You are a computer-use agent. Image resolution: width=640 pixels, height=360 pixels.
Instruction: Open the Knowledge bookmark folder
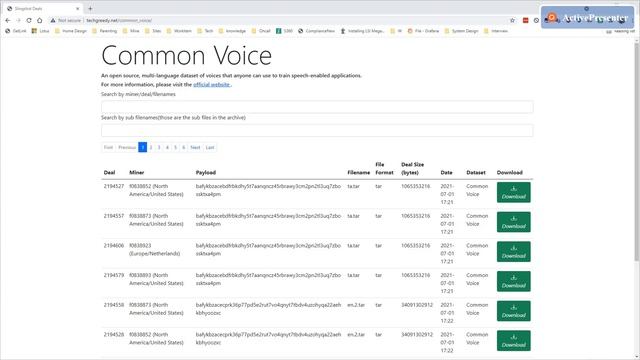(232, 31)
